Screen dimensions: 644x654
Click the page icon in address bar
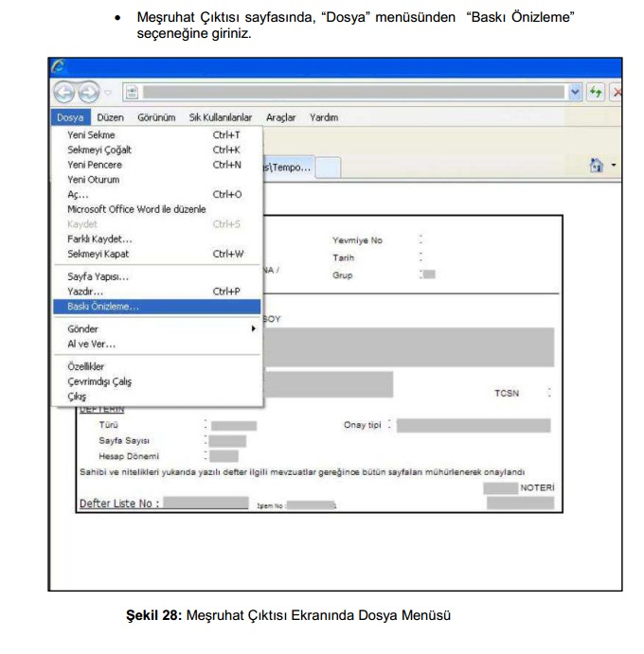point(132,92)
